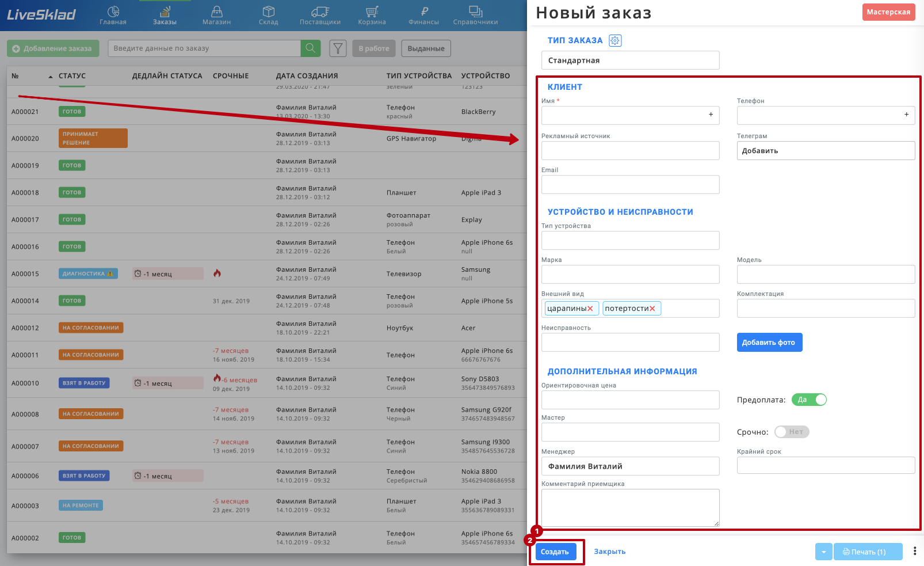Image resolution: width=924 pixels, height=566 pixels.
Task: Click Apple iPad 3 in order A000018
Action: pyautogui.click(x=481, y=193)
